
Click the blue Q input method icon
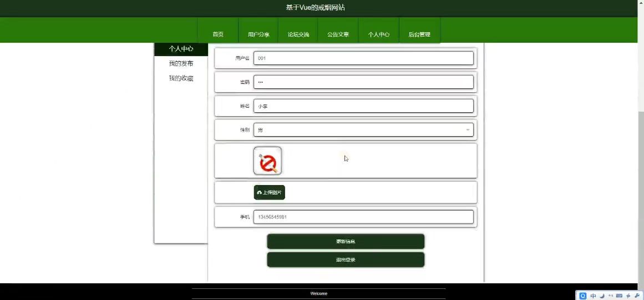pyautogui.click(x=583, y=296)
